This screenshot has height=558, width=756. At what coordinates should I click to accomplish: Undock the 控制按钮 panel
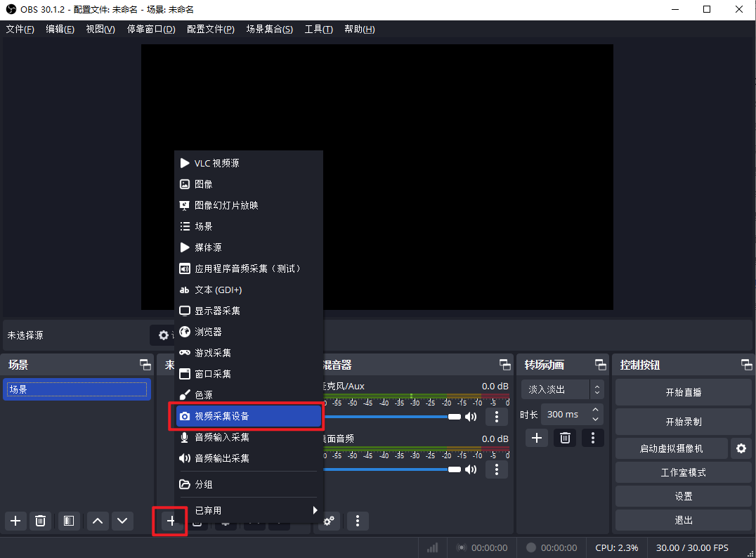coord(746,365)
